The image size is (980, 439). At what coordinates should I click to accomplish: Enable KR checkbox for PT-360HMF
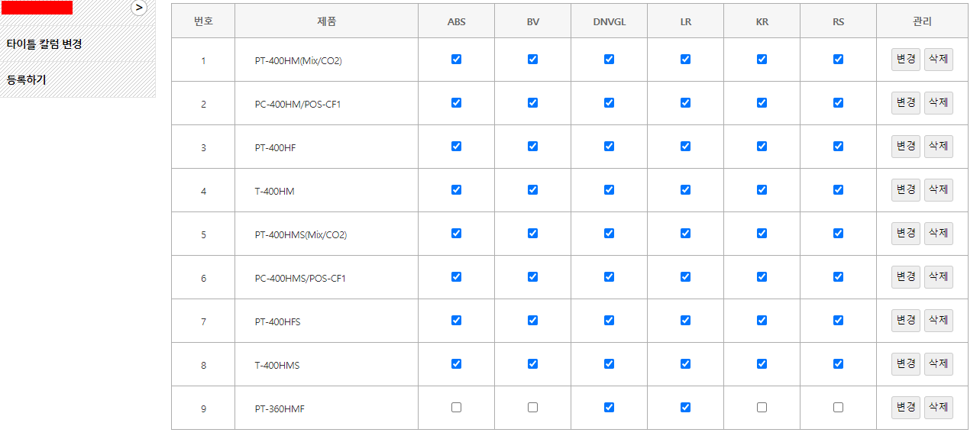click(762, 407)
